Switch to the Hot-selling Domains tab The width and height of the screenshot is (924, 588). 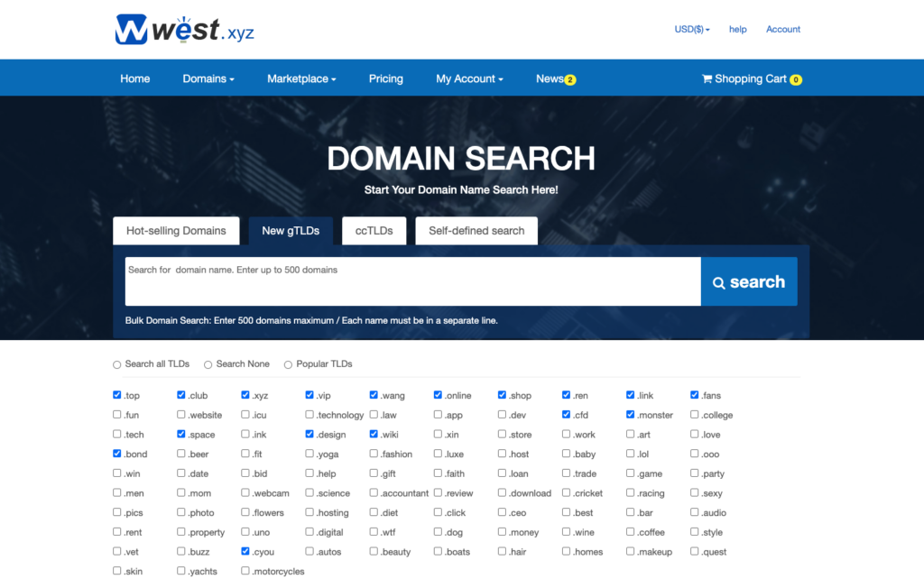pyautogui.click(x=176, y=231)
